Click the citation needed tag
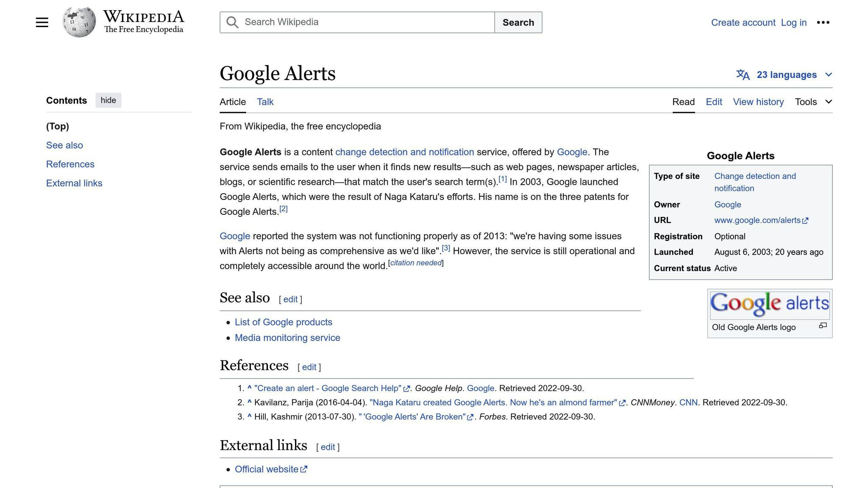 (416, 263)
